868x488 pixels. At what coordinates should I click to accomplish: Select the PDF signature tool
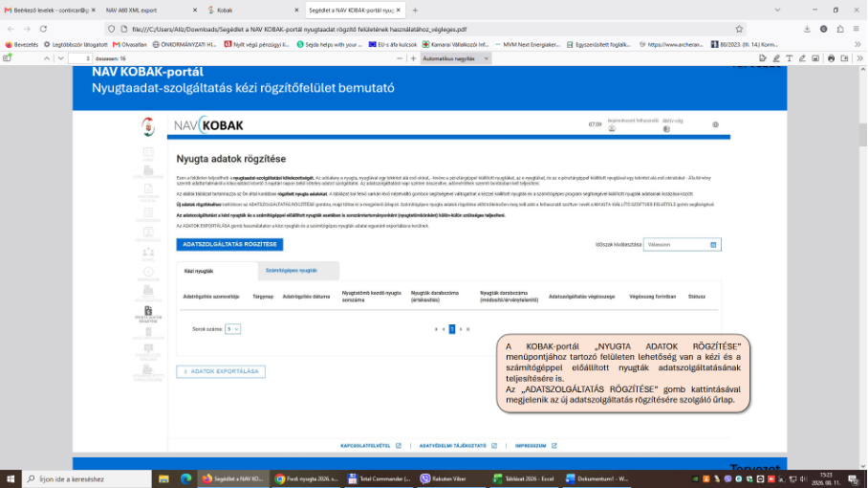click(763, 58)
